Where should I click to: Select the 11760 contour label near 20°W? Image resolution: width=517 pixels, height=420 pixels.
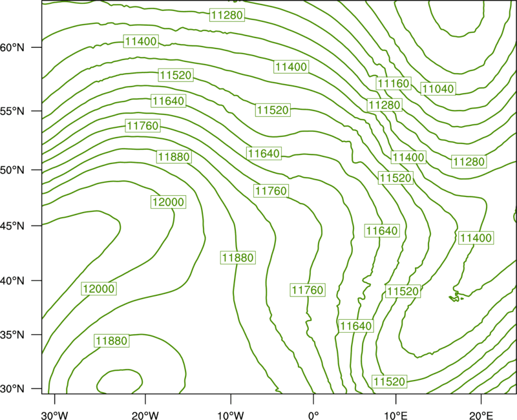(143, 125)
